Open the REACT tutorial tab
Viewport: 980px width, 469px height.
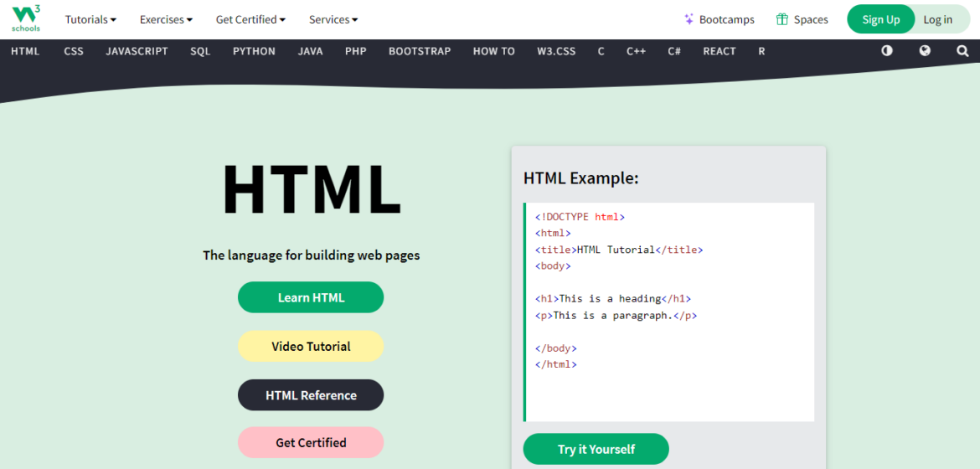[x=720, y=51]
